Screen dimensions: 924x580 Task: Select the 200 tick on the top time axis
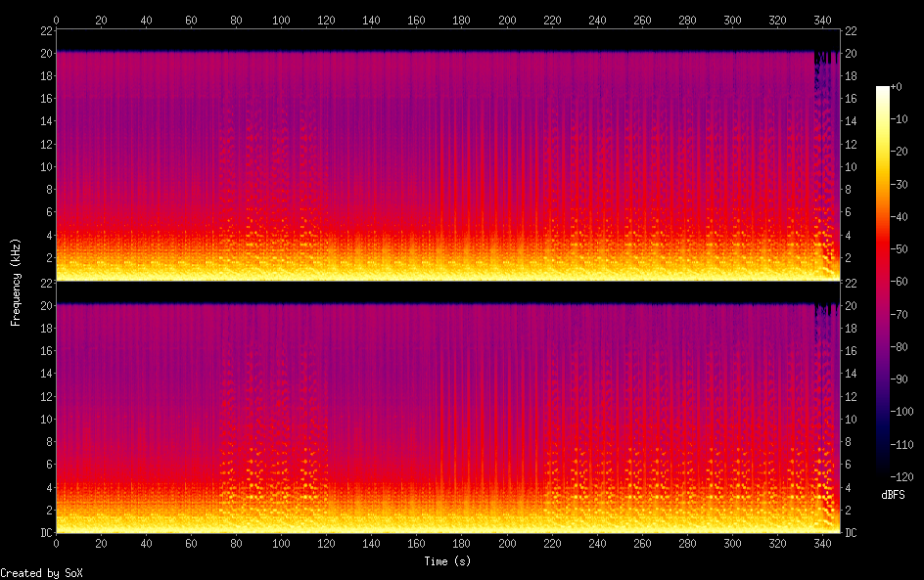point(507,19)
